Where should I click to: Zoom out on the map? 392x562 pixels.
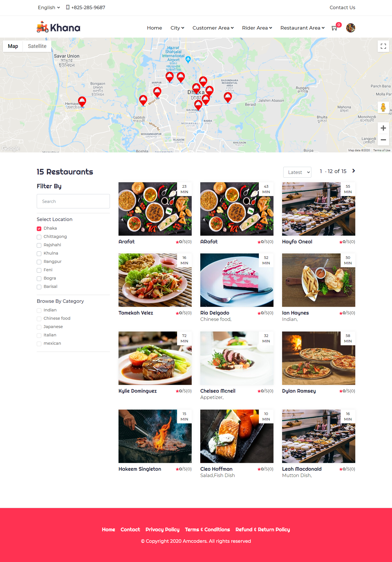pos(383,140)
